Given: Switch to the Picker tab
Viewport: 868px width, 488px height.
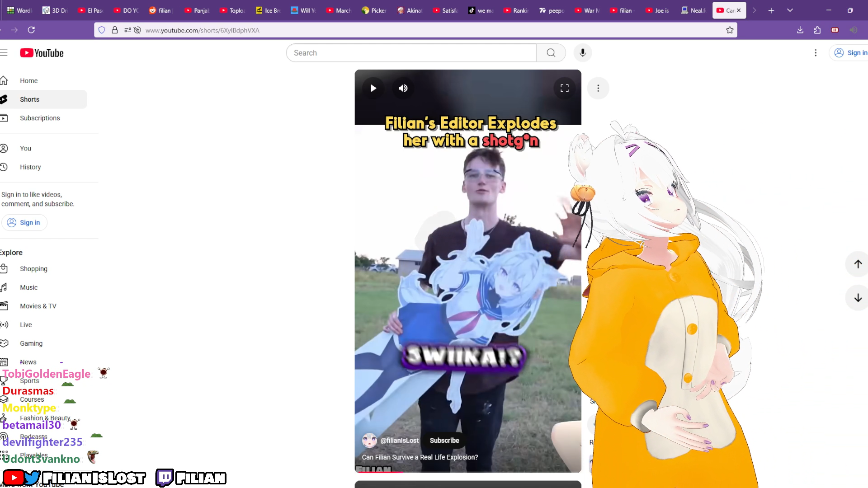Looking at the screenshot, I should 375,10.
